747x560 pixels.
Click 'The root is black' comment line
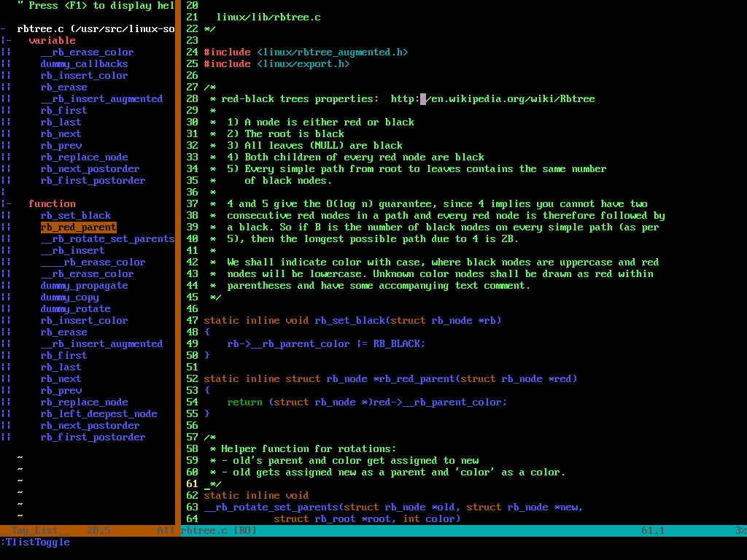tap(295, 134)
